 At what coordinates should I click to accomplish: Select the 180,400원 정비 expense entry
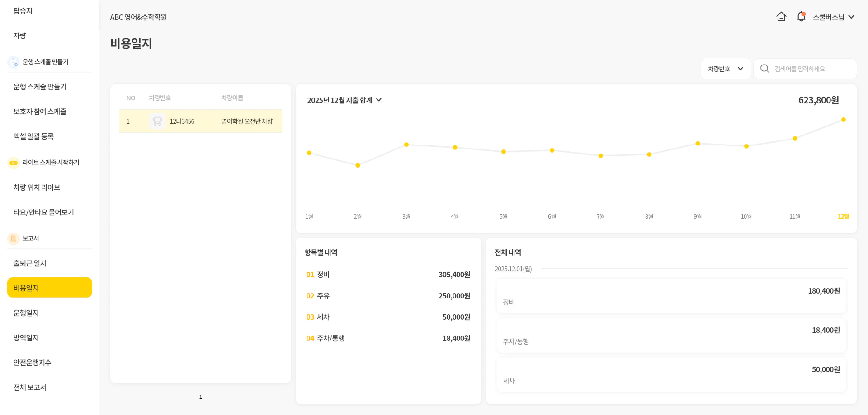click(671, 296)
